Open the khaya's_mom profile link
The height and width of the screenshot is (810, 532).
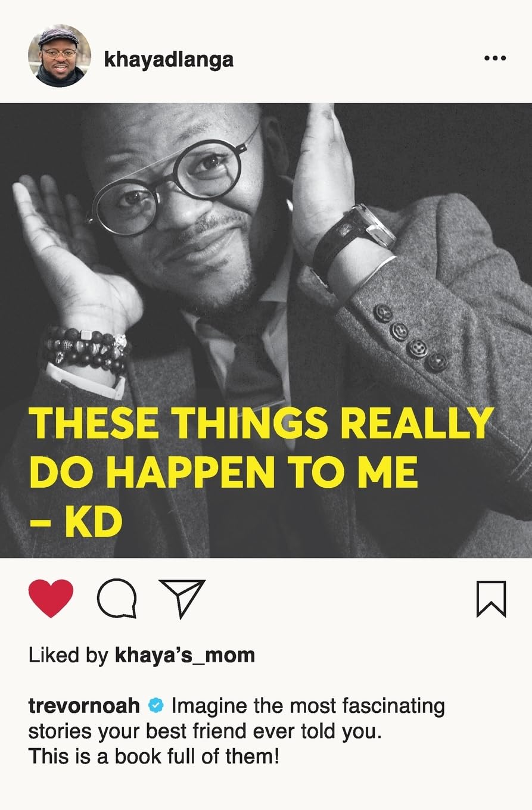coord(185,656)
